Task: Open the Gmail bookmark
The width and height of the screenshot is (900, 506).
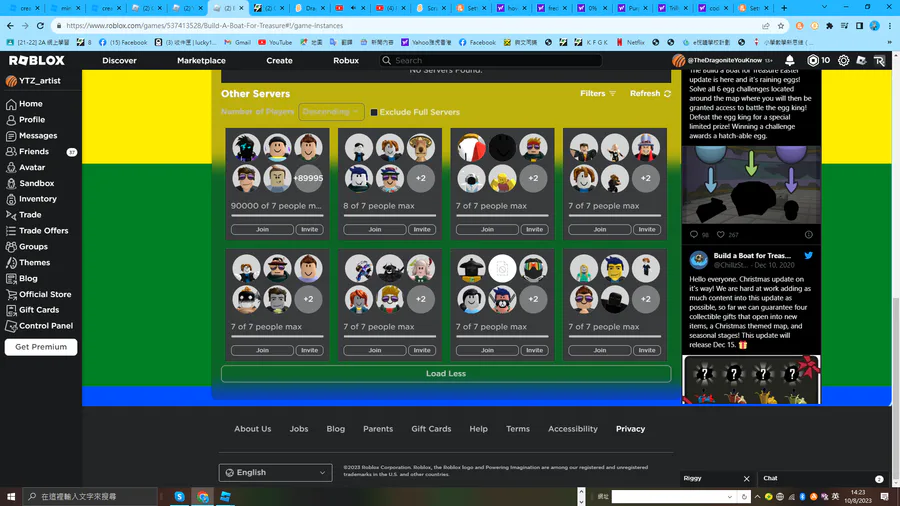Action: (x=237, y=42)
